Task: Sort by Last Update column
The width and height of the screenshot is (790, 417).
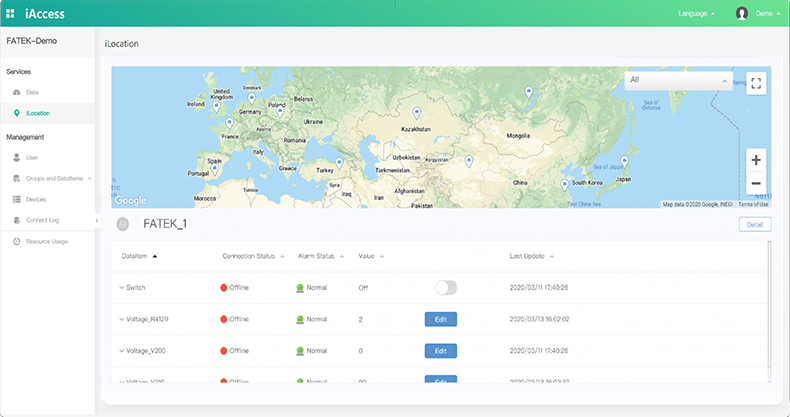Action: [x=532, y=256]
